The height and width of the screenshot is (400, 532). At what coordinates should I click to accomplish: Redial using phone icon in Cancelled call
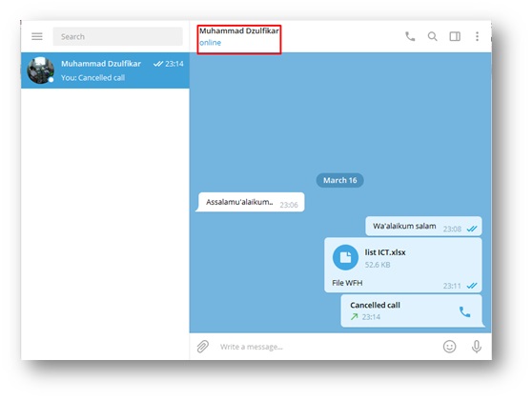(464, 311)
